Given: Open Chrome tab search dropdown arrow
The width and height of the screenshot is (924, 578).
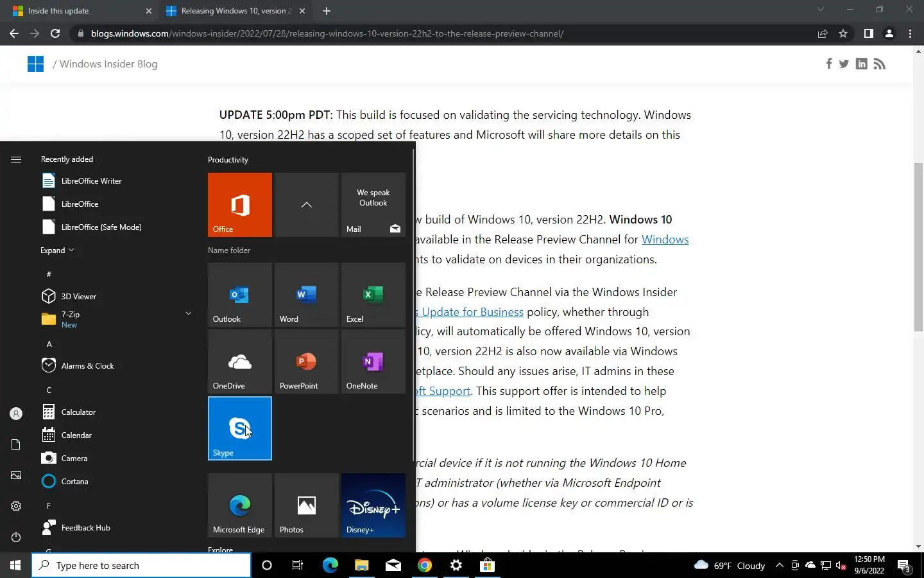Looking at the screenshot, I should (x=820, y=10).
